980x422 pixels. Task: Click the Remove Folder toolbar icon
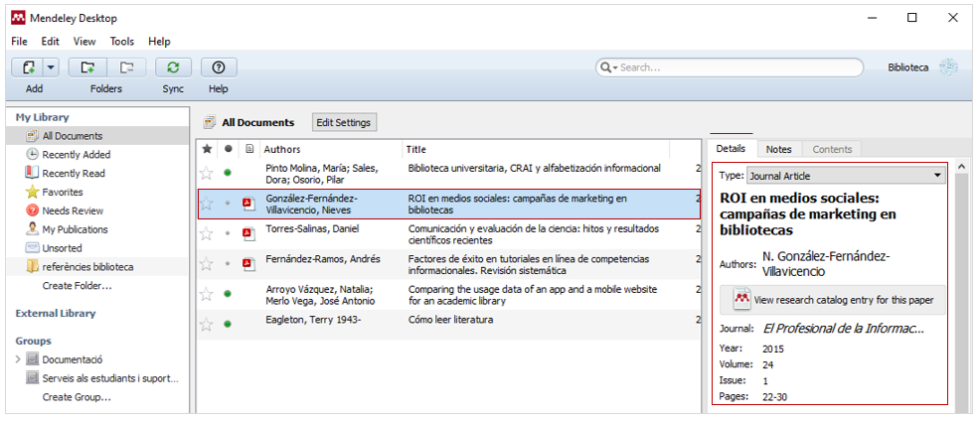click(126, 68)
